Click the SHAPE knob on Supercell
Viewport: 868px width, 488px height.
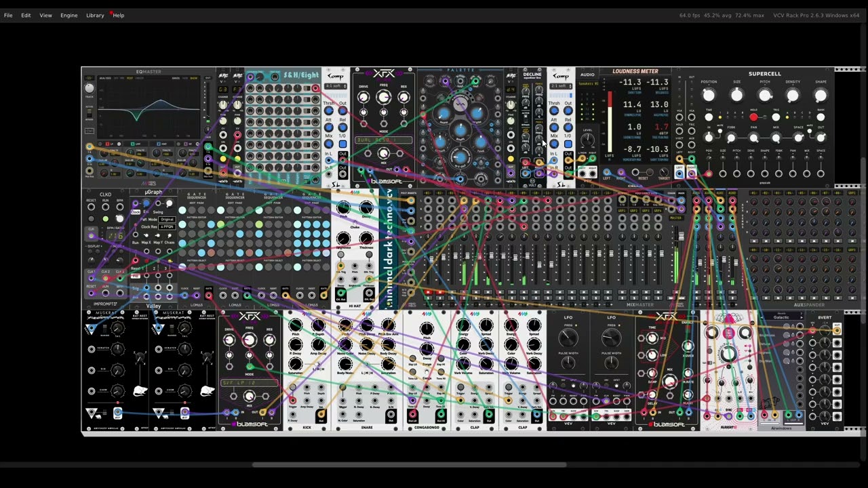pos(821,96)
